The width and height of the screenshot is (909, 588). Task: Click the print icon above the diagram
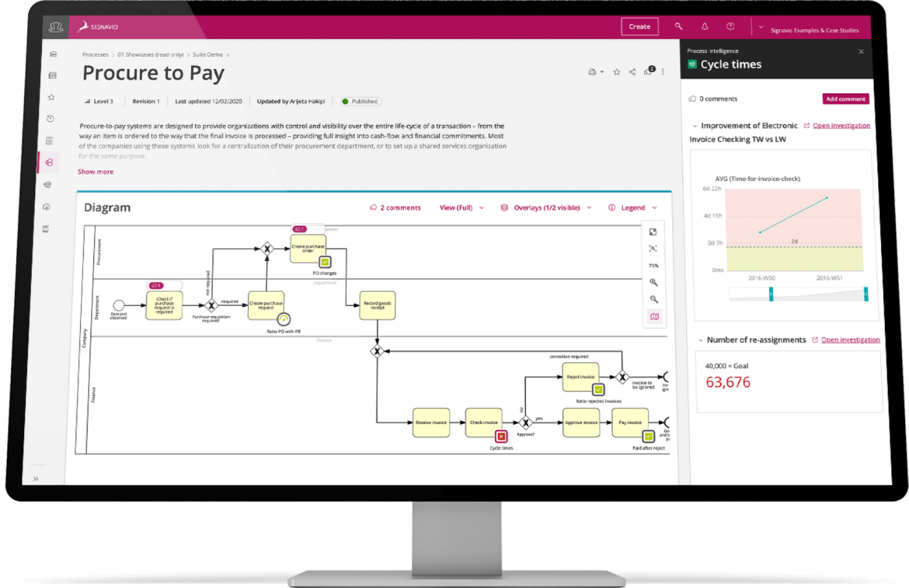pyautogui.click(x=592, y=72)
